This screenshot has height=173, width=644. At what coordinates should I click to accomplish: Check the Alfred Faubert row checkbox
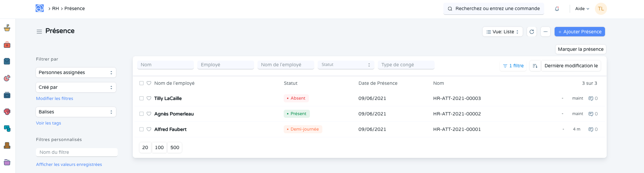pos(142,129)
